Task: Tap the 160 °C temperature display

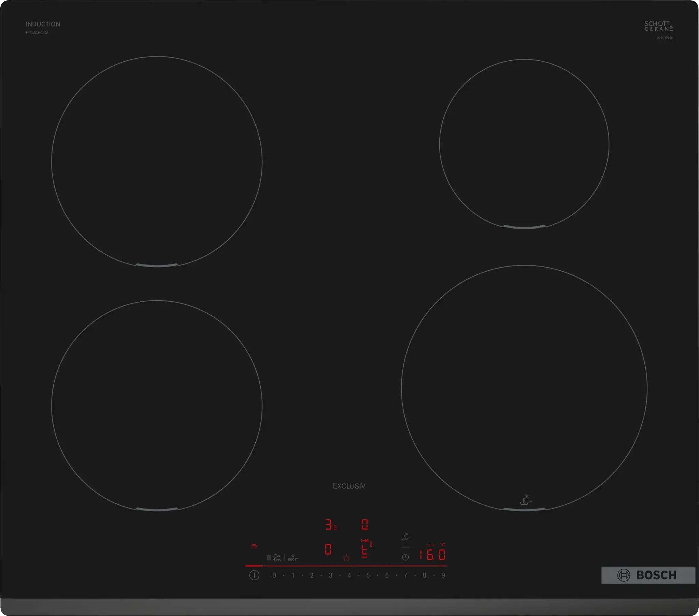Action: tap(432, 555)
